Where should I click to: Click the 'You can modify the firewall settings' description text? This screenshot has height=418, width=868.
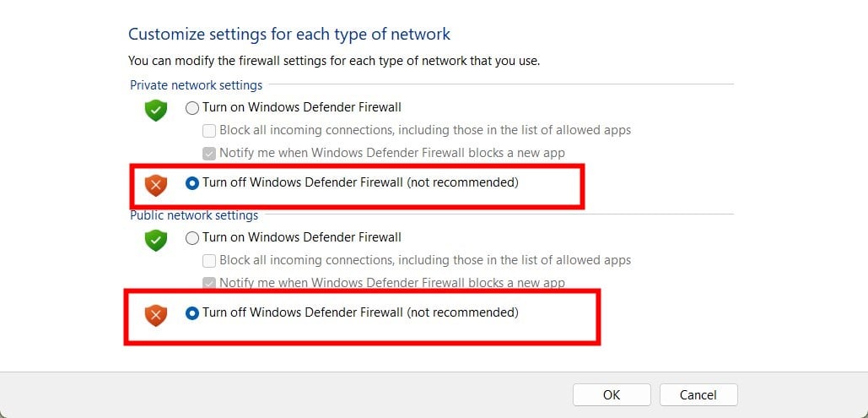[x=333, y=61]
